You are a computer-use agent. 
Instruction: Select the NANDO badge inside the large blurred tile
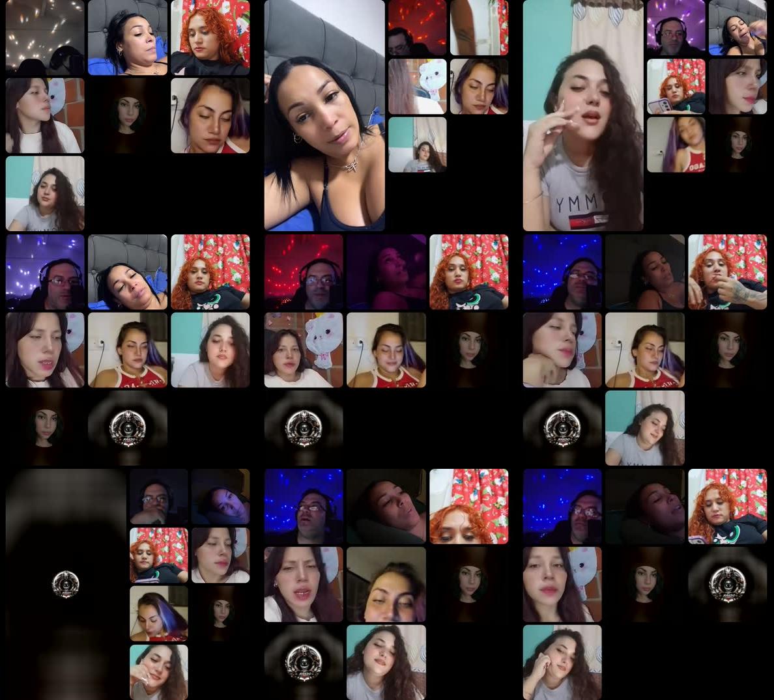[64, 583]
